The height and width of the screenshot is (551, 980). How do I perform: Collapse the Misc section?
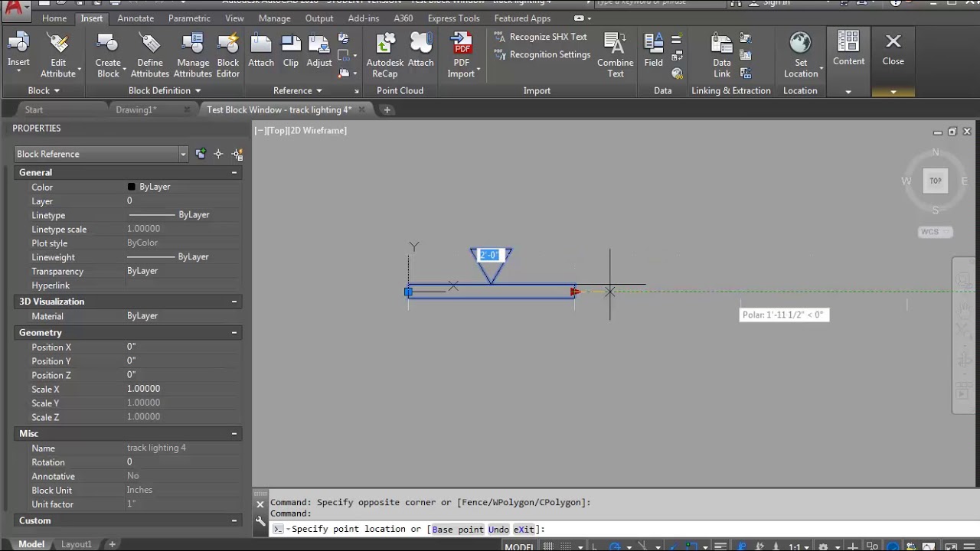[234, 434]
